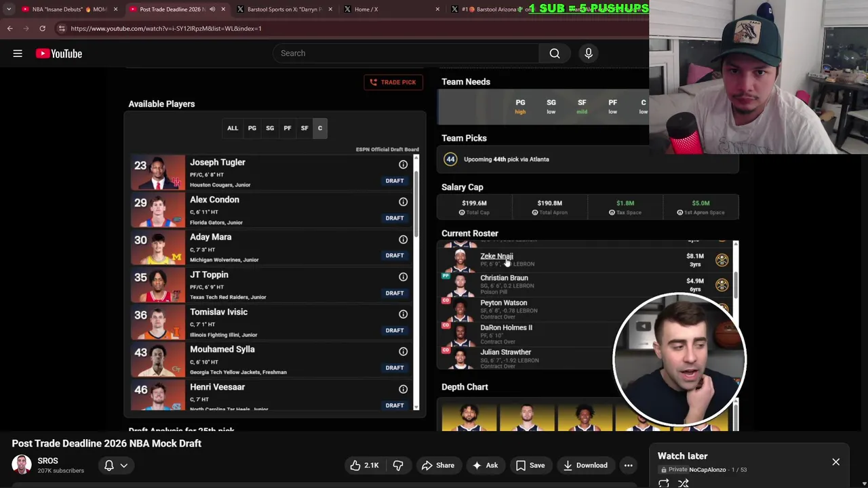Open SROS channel avatar
Image resolution: width=868 pixels, height=488 pixels.
22,465
